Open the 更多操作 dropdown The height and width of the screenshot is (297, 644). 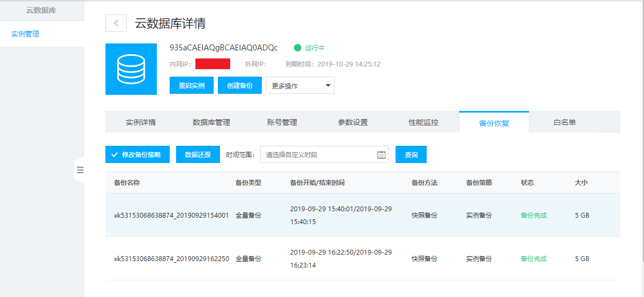300,86
